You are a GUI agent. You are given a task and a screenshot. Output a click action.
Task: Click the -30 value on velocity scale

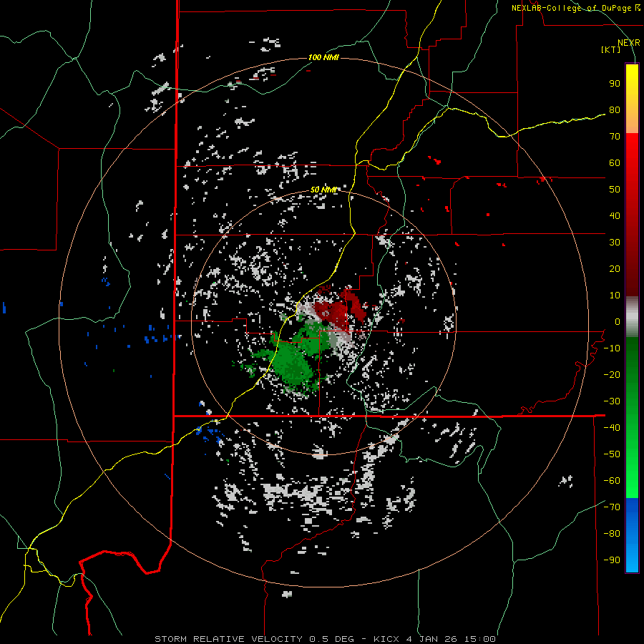click(612, 401)
